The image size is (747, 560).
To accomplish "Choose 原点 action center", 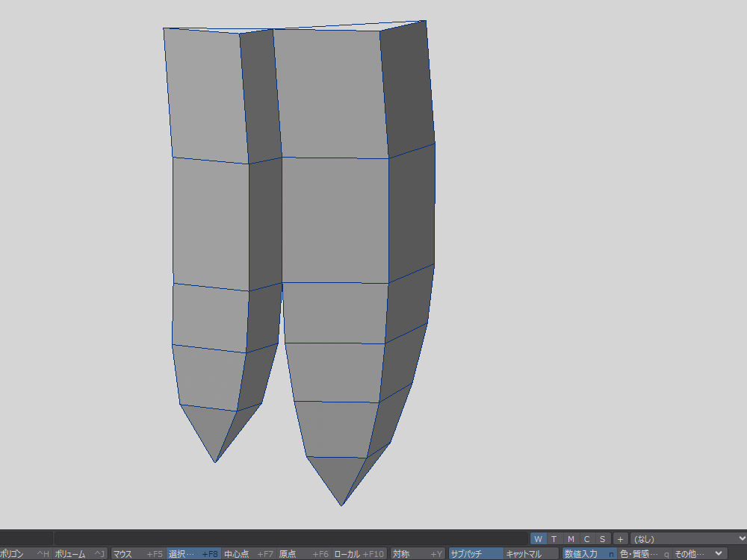I will (x=304, y=554).
